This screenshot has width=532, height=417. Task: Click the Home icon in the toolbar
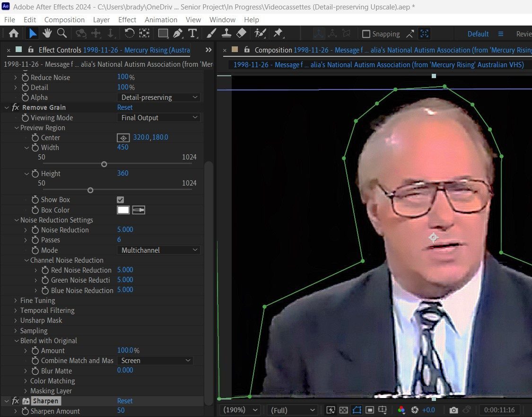tap(14, 33)
